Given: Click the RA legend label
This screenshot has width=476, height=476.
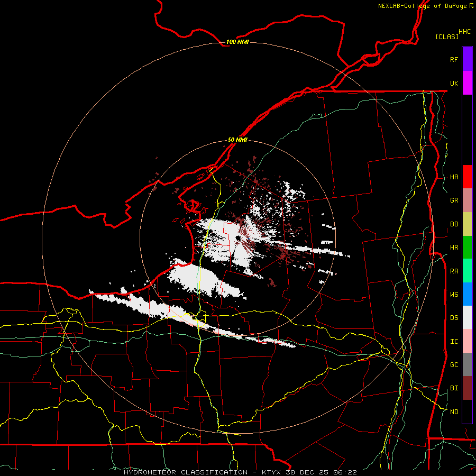Looking at the screenshot, I should 454,271.
